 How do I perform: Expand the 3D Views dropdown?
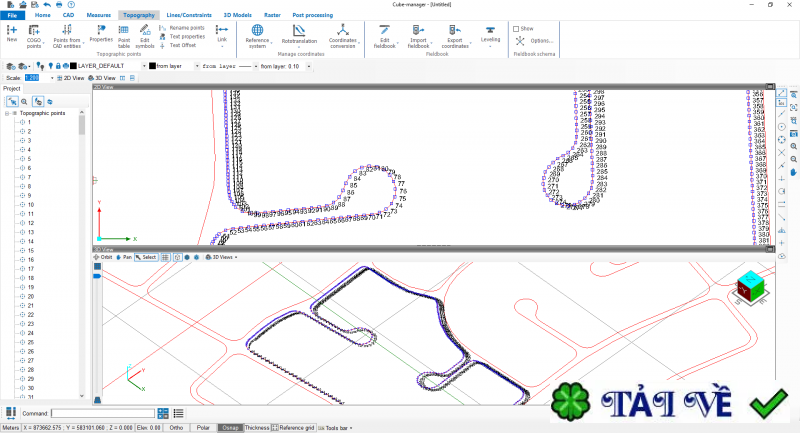[222, 257]
